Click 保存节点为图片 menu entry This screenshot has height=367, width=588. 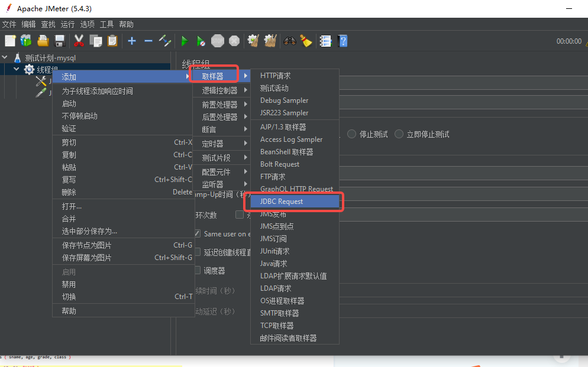[x=123, y=245]
